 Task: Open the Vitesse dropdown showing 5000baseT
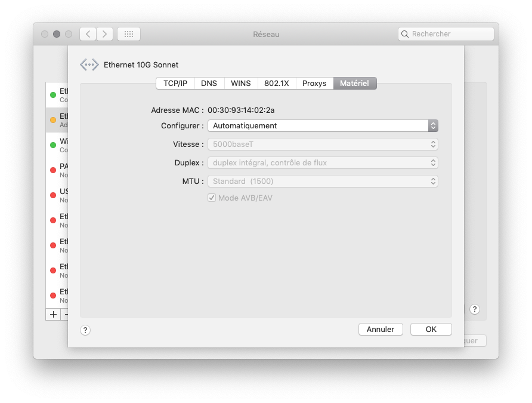(x=323, y=144)
